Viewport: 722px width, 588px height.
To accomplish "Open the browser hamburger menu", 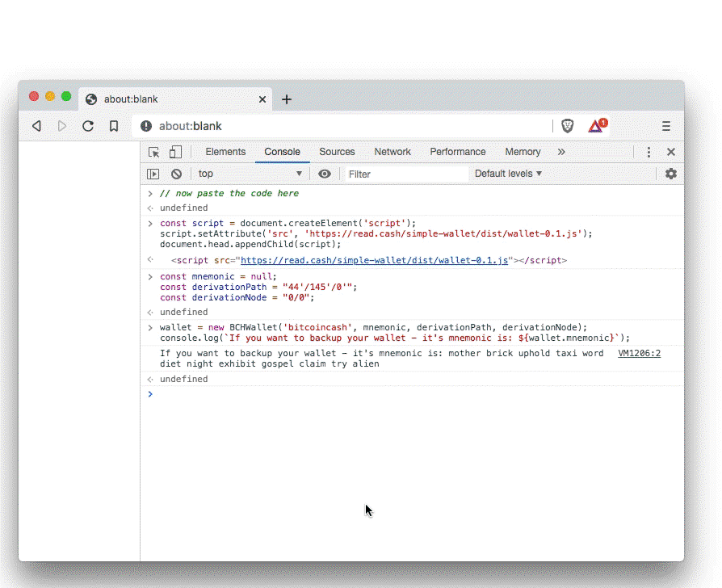I will (x=665, y=126).
